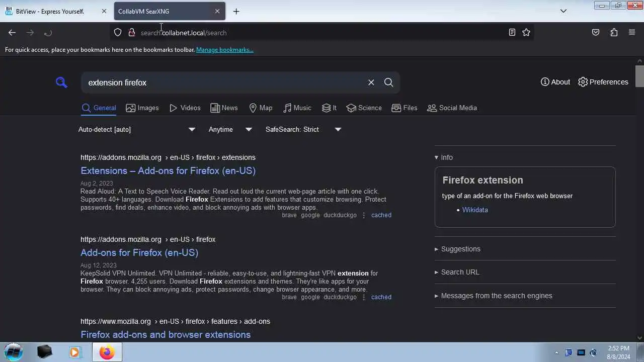Viewport: 644px width, 362px height.
Task: Reload the current page
Action: (x=48, y=33)
